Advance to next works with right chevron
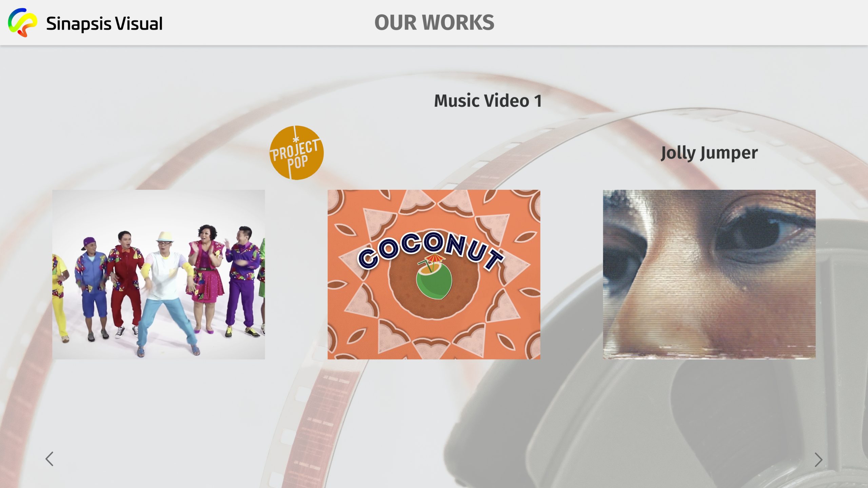This screenshot has height=488, width=868. (x=818, y=460)
